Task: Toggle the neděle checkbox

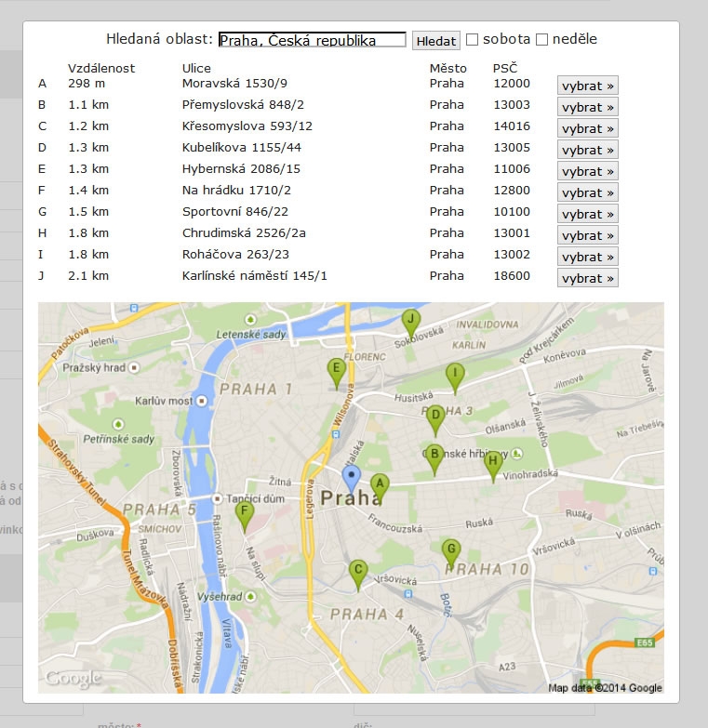Action: [542, 40]
